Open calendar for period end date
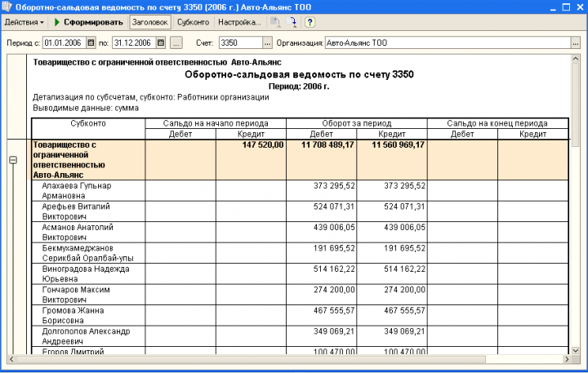Image resolution: width=588 pixels, height=373 pixels. [161, 42]
